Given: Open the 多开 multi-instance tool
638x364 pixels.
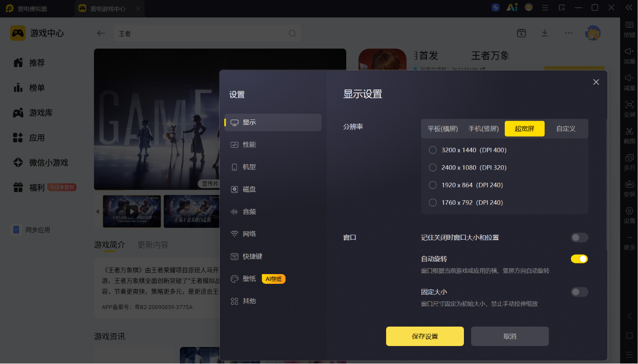Looking at the screenshot, I should click(x=629, y=162).
